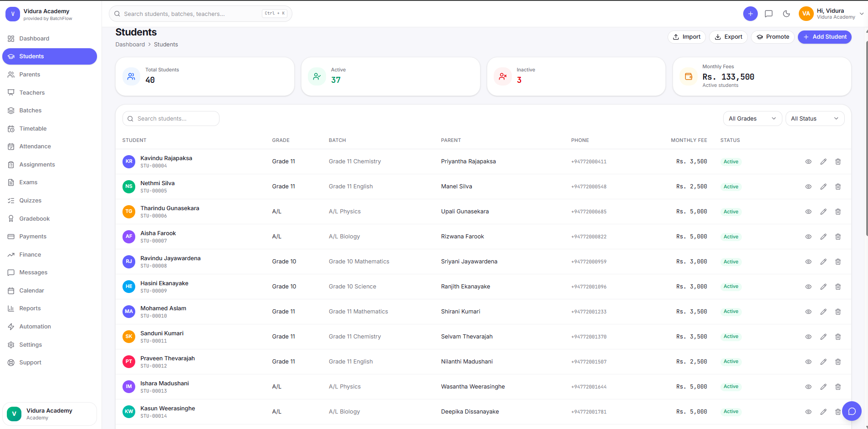The height and width of the screenshot is (429, 868).
Task: Open the chat messages icon in header
Action: (x=769, y=14)
